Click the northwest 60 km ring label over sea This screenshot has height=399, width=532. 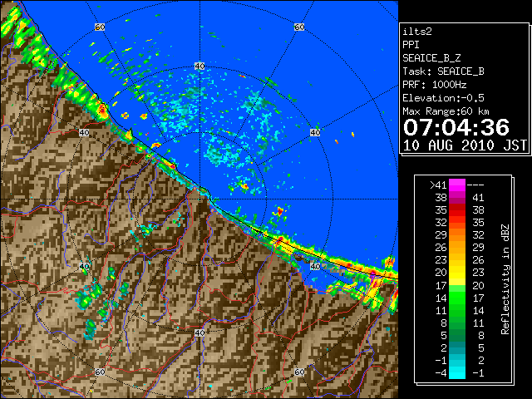[100, 27]
